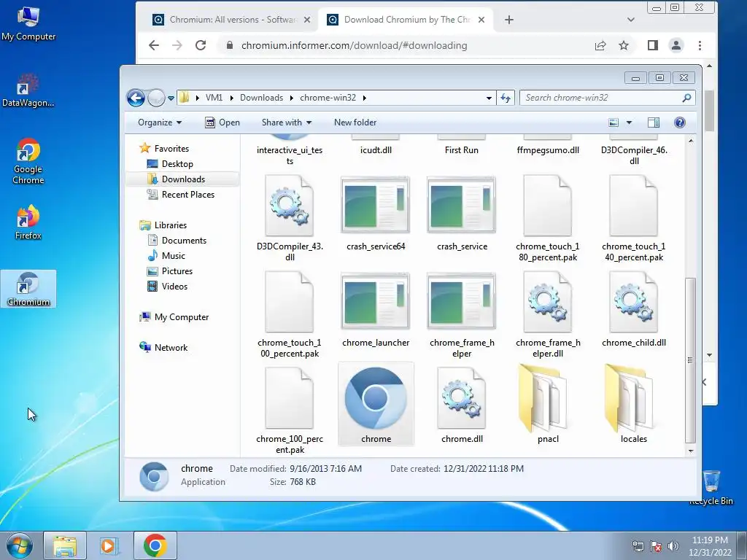The width and height of the screenshot is (747, 560).
Task: Click Open button in toolbar
Action: click(x=222, y=122)
